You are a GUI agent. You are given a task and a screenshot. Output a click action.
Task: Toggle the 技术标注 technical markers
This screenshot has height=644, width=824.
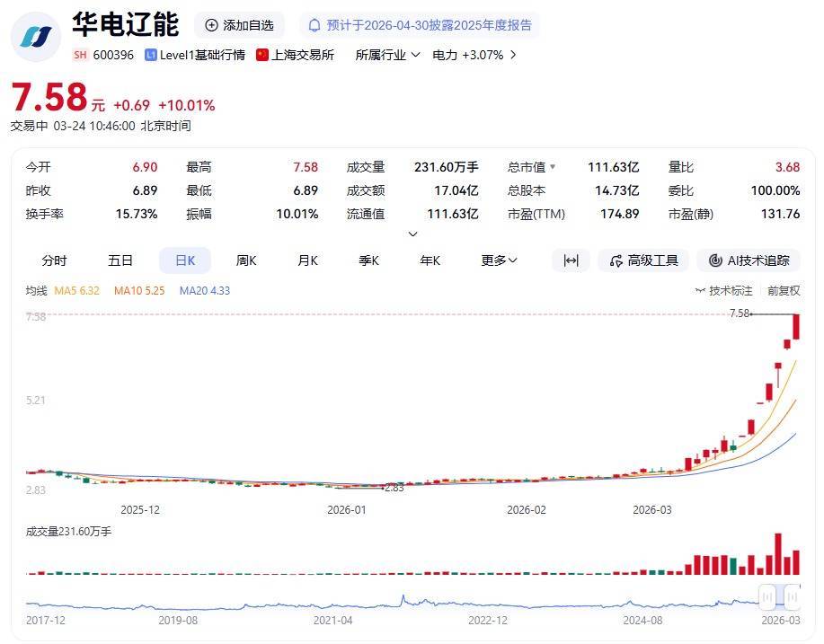[723, 291]
